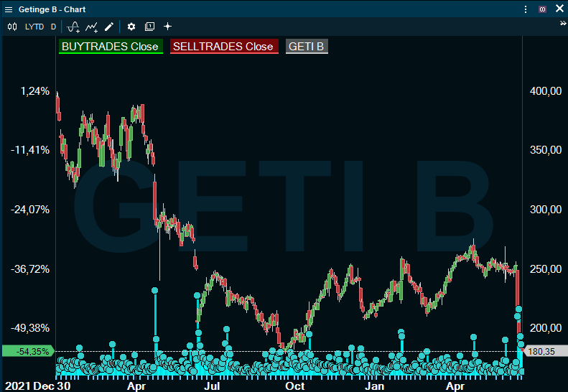Viewport: 568px width, 392px height.
Task: Click the 200,00 price axis label
Action: pyautogui.click(x=546, y=328)
